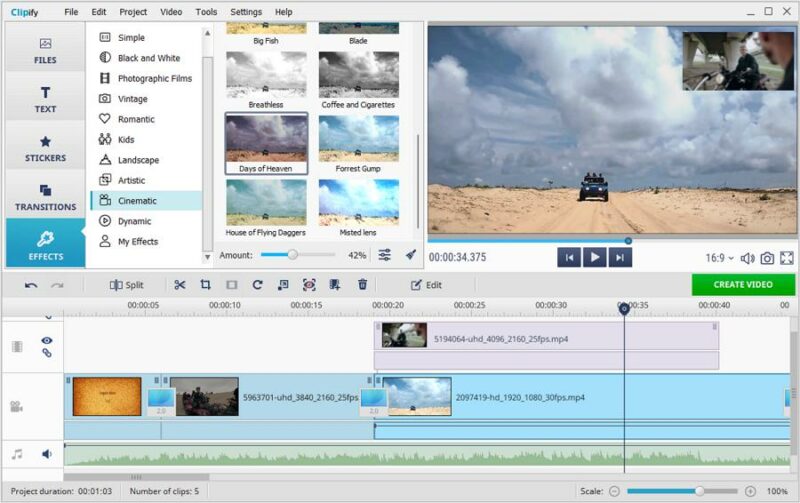The height and width of the screenshot is (503, 800).
Task: Click the timeline playhead marker
Action: [x=624, y=309]
